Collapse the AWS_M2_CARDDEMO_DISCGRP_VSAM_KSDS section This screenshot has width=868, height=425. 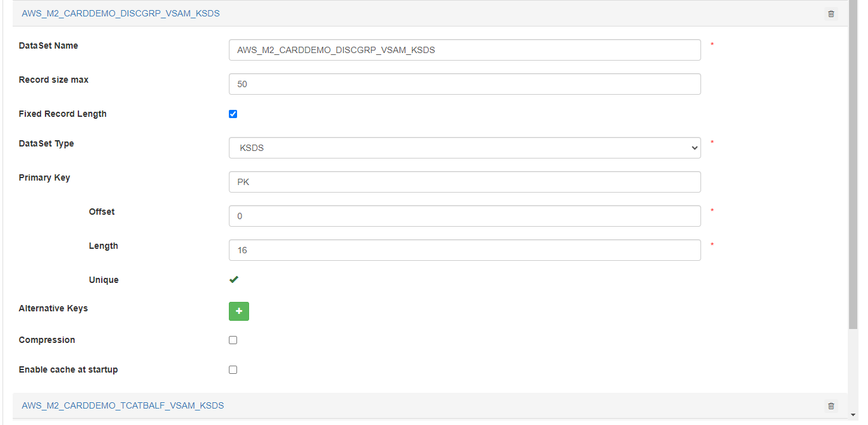point(121,13)
